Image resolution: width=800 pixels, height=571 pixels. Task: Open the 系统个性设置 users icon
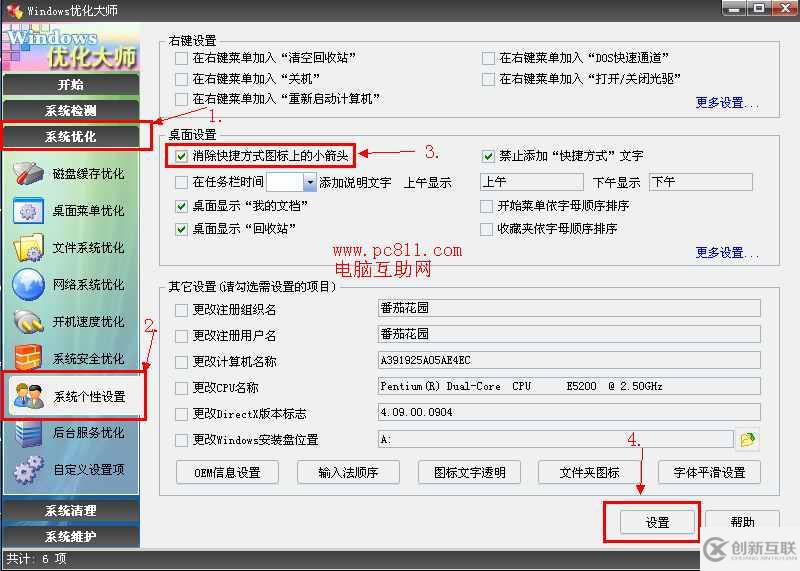tap(29, 396)
